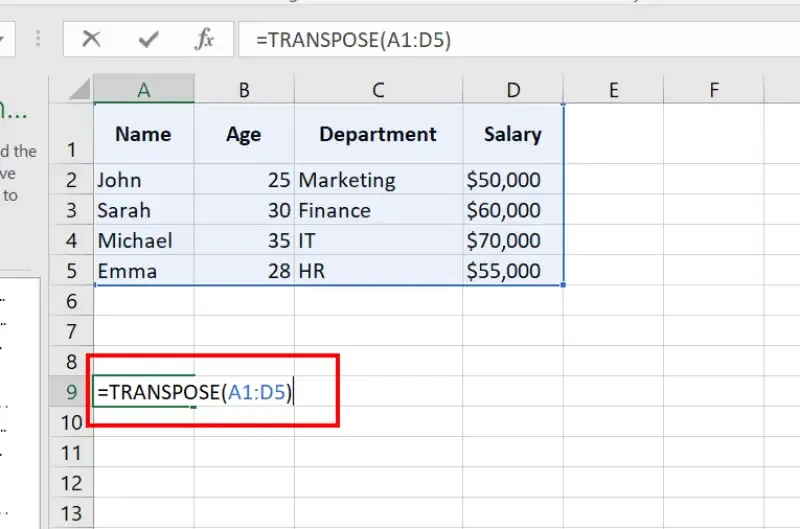Click the formula bar options dots handle

(x=38, y=39)
